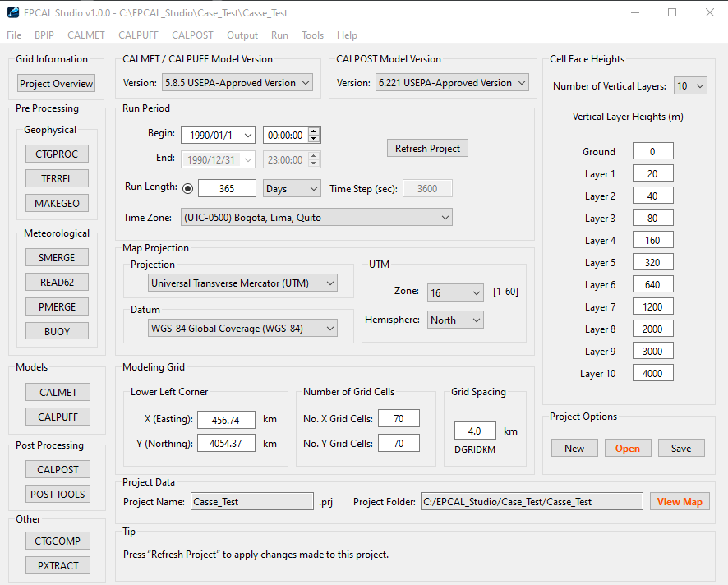The image size is (728, 585).
Task: Open the Tools menu
Action: 312,35
